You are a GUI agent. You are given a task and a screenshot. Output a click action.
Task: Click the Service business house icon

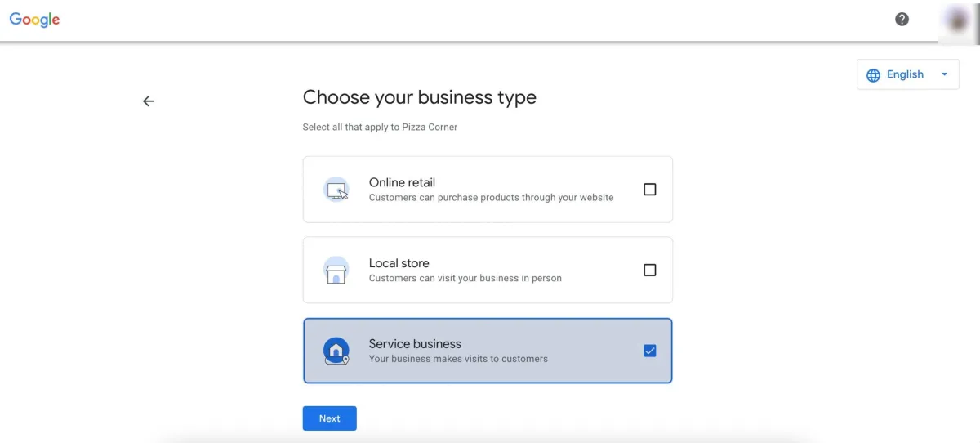[x=336, y=351]
